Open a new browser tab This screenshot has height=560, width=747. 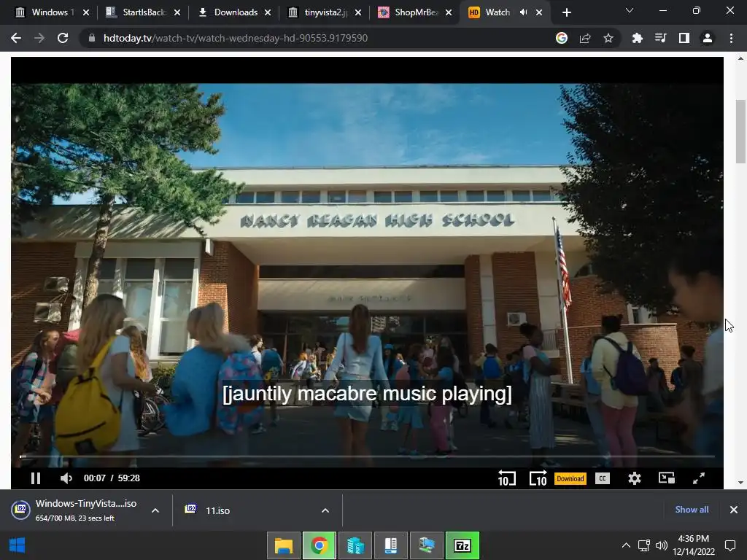[x=566, y=12]
